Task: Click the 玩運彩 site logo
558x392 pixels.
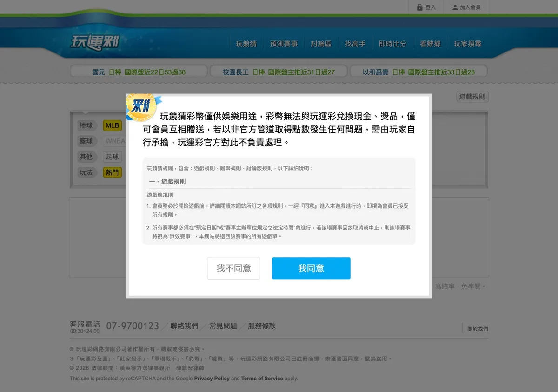Action: point(95,42)
